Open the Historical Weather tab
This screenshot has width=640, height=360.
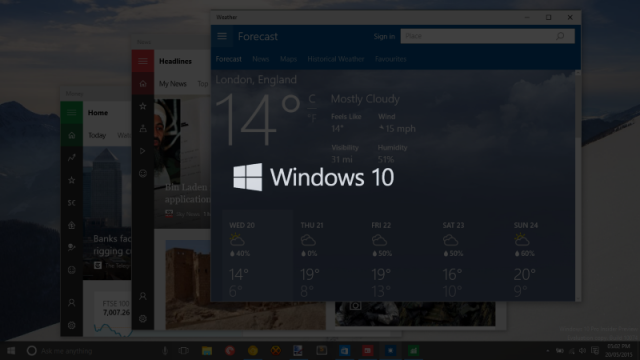click(x=336, y=59)
